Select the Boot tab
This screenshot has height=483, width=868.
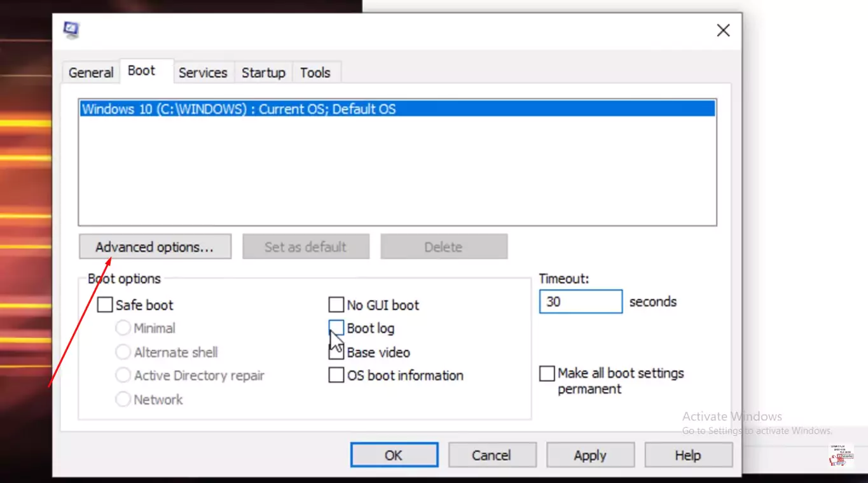pyautogui.click(x=141, y=71)
